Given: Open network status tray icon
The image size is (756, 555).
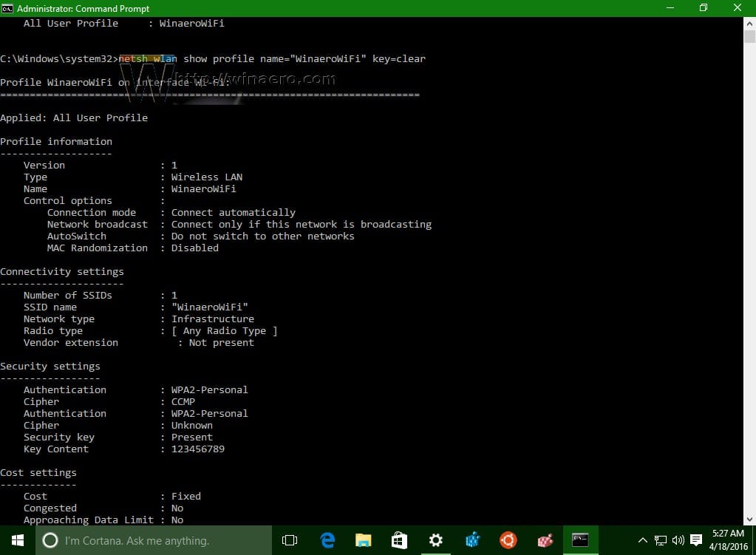Looking at the screenshot, I should pyautogui.click(x=661, y=540).
